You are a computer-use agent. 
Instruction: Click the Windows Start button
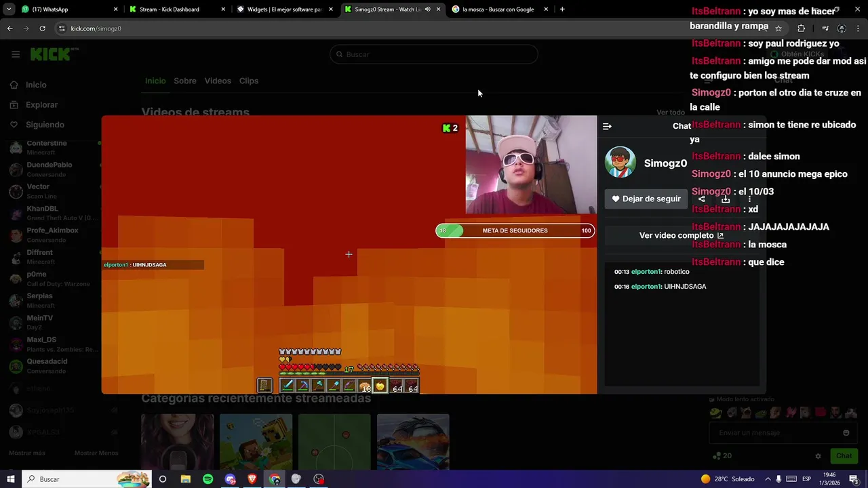[11, 479]
